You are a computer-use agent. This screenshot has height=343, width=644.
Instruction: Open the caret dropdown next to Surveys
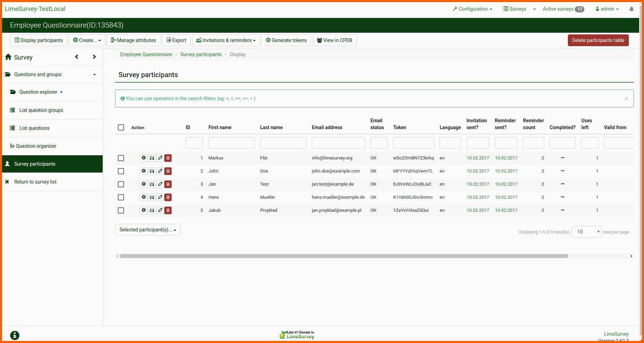pyautogui.click(x=534, y=9)
